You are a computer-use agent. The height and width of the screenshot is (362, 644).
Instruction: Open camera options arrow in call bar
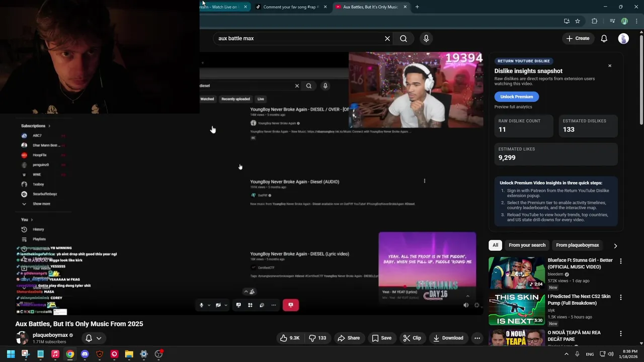tap(225, 305)
